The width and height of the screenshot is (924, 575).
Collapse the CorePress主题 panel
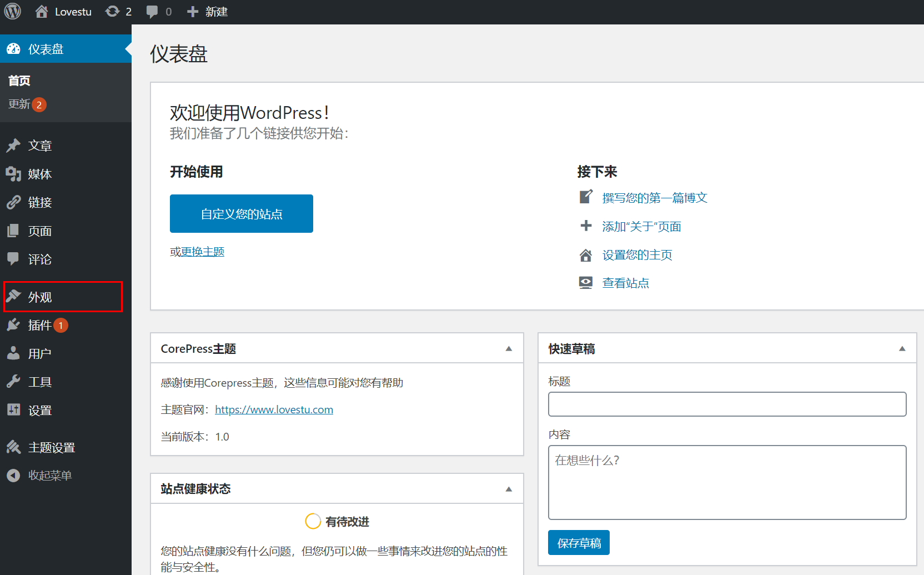pyautogui.click(x=509, y=349)
